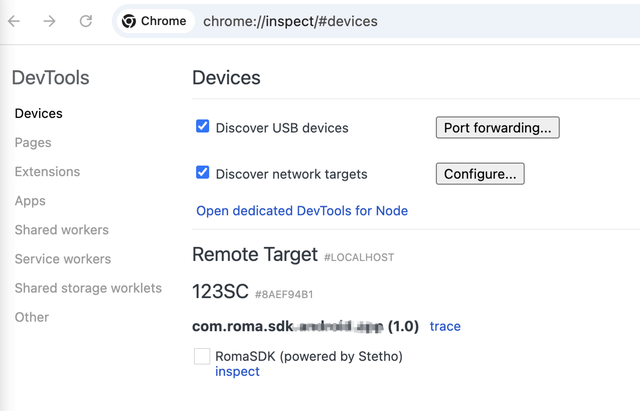This screenshot has width=640, height=411.
Task: Open Port forwarding settings
Action: point(498,128)
